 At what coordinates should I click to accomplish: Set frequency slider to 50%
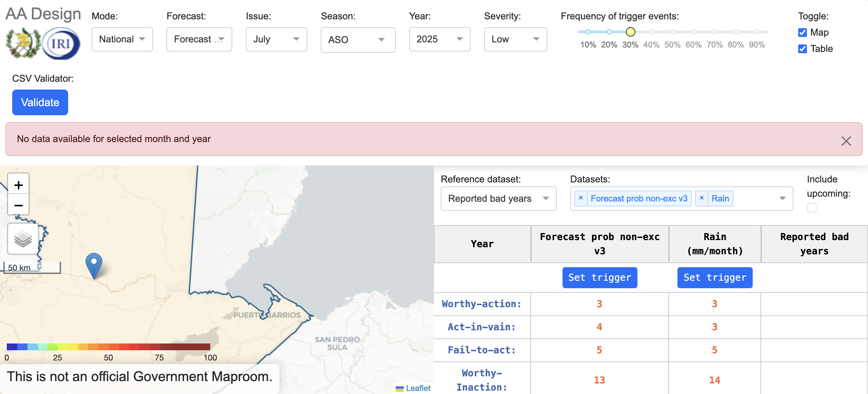(672, 32)
